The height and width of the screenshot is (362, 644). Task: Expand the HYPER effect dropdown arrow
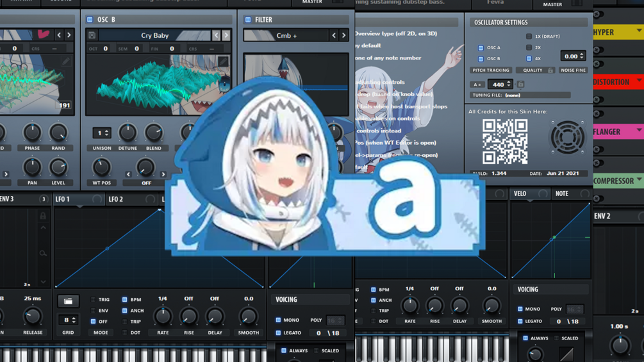tap(639, 31)
